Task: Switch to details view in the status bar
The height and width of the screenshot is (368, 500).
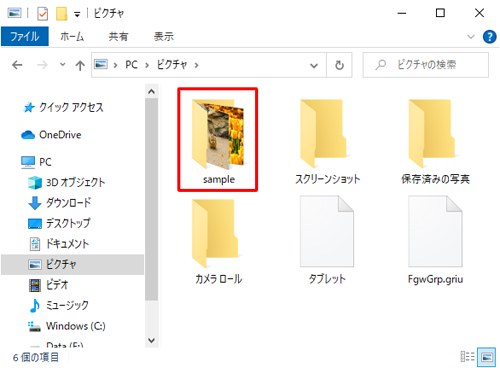Action: point(467,357)
